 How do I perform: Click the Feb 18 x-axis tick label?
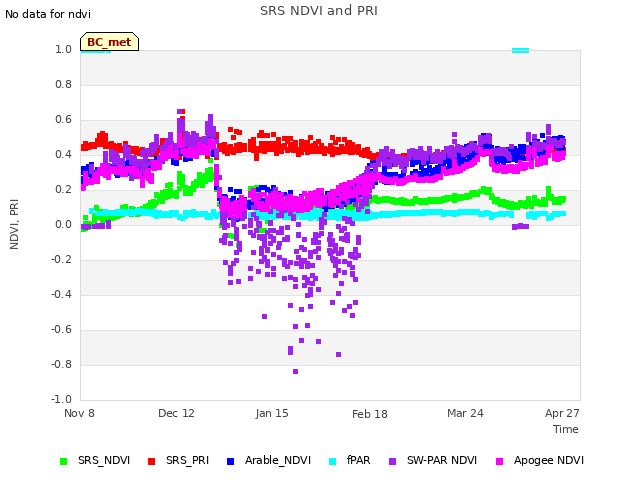point(369,414)
